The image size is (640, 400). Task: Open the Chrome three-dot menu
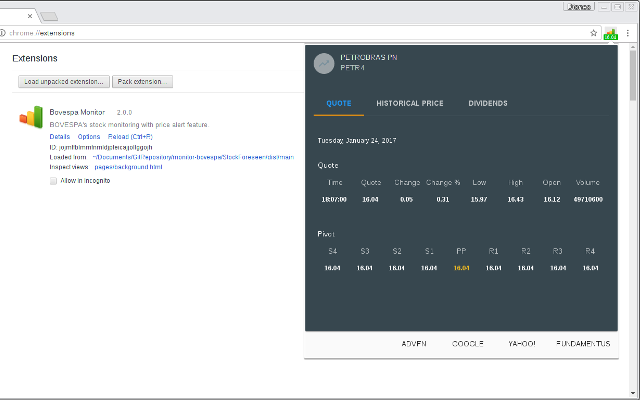[x=628, y=33]
